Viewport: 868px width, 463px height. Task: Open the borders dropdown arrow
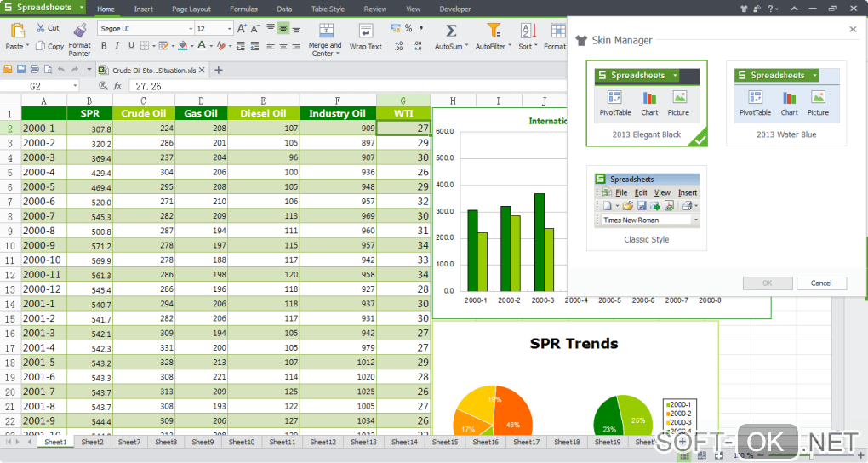click(x=154, y=46)
